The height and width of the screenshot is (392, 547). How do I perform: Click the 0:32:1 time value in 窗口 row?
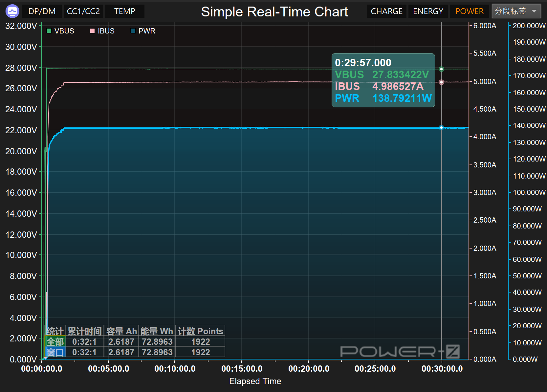(x=85, y=352)
